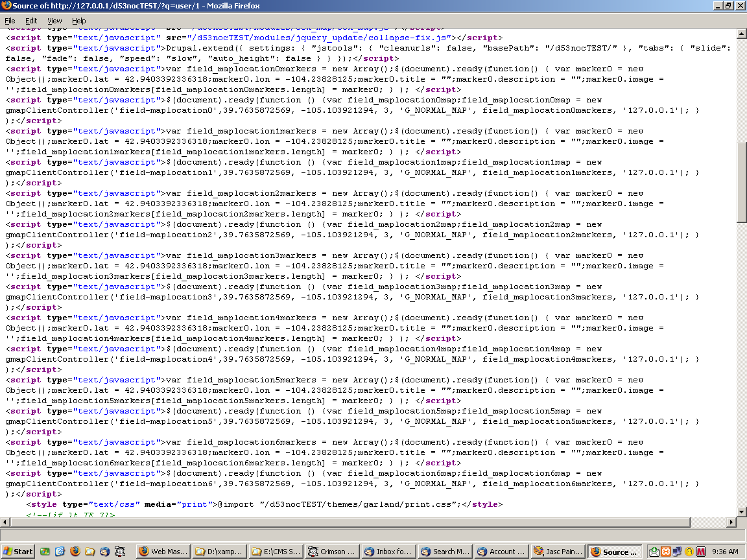
Task: Click vertical scrollbar up arrow
Action: click(x=742, y=34)
